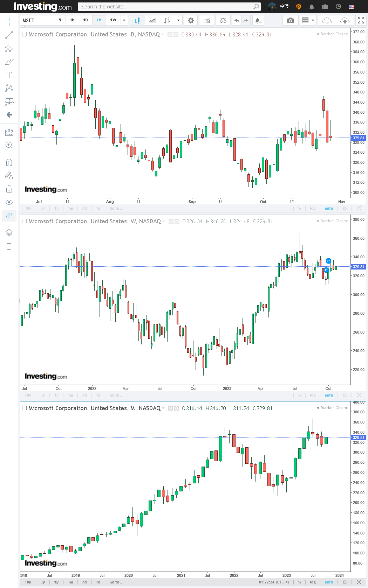Open the portfolio briefcase icon
The image size is (368, 588).
(x=325, y=7)
